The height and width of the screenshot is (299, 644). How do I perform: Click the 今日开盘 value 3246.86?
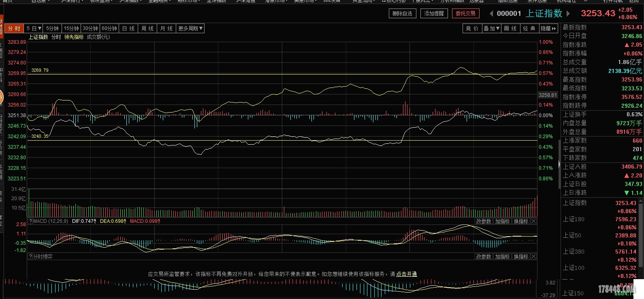(632, 36)
